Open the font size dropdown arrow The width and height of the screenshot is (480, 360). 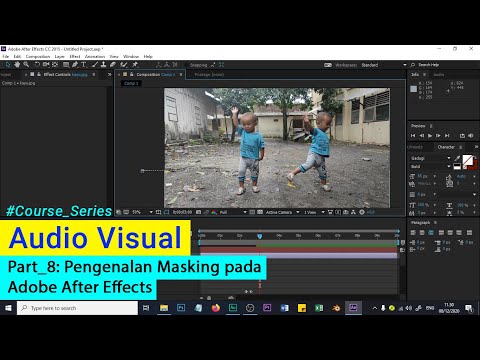(435, 176)
